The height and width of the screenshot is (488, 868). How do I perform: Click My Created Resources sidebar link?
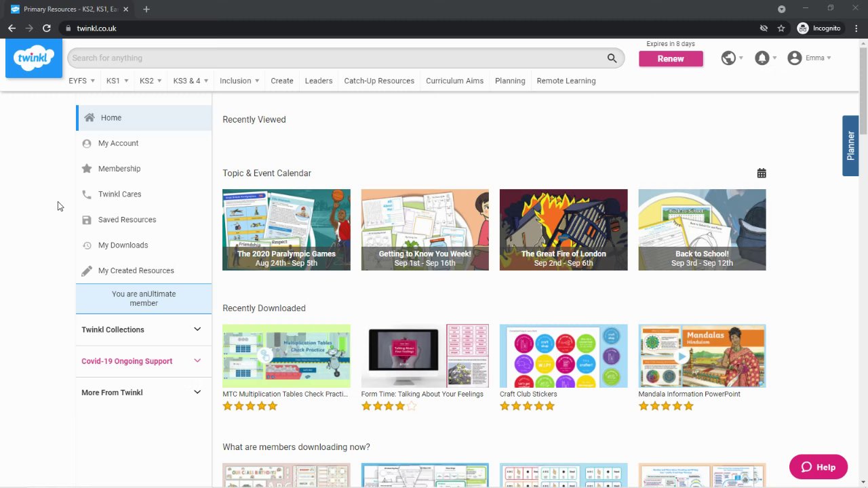coord(136,270)
